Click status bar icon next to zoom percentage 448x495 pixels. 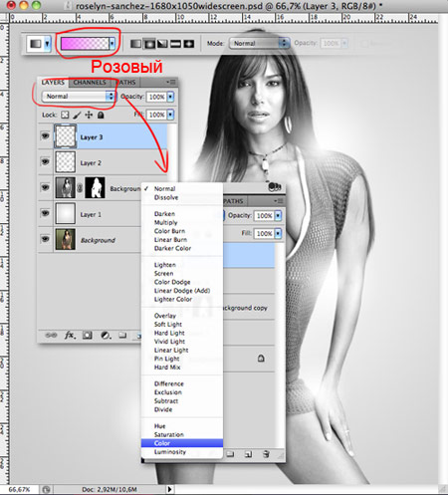click(46, 489)
